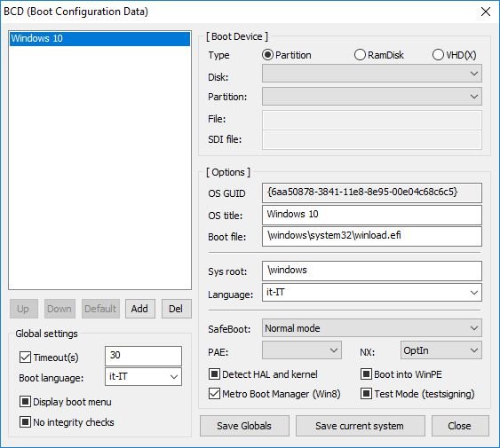
Task: Click the OS title field
Action: (x=372, y=215)
